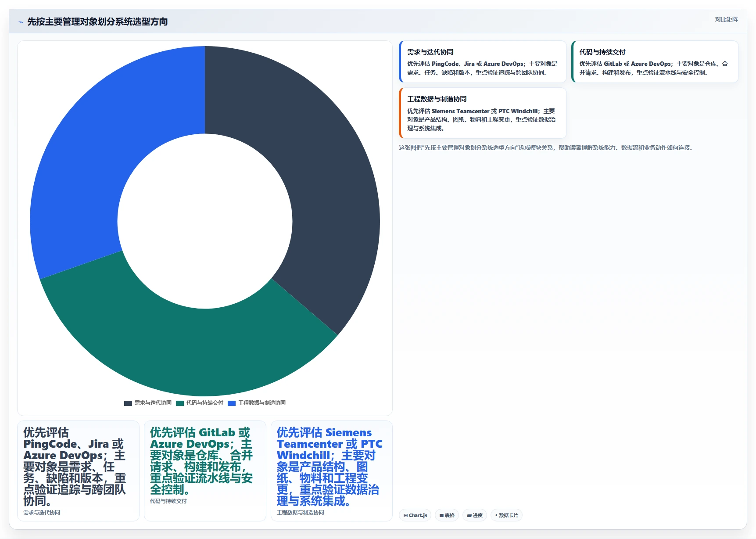
Task: Toggle the 工程数据与制造协同 legend color swatch
Action: tap(232, 403)
